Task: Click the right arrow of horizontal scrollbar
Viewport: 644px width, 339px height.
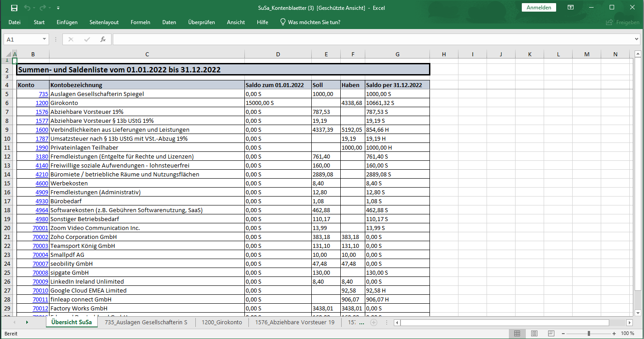Action: (629, 322)
